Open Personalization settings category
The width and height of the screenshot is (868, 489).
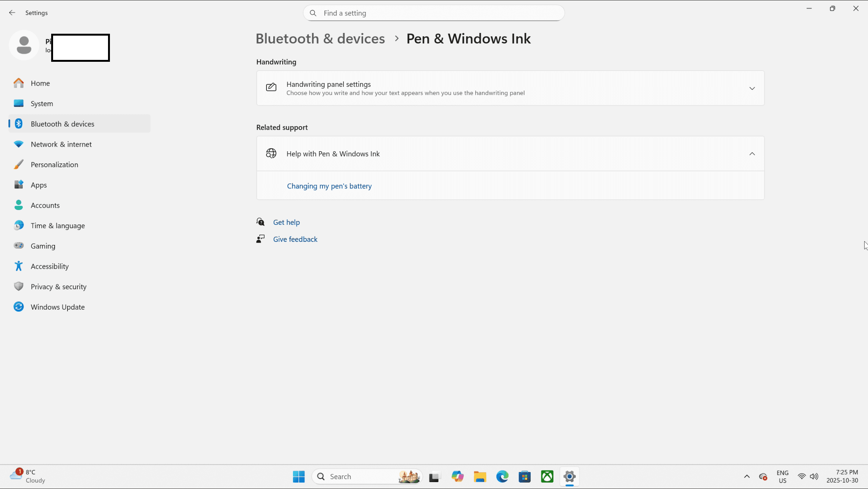pyautogui.click(x=54, y=165)
